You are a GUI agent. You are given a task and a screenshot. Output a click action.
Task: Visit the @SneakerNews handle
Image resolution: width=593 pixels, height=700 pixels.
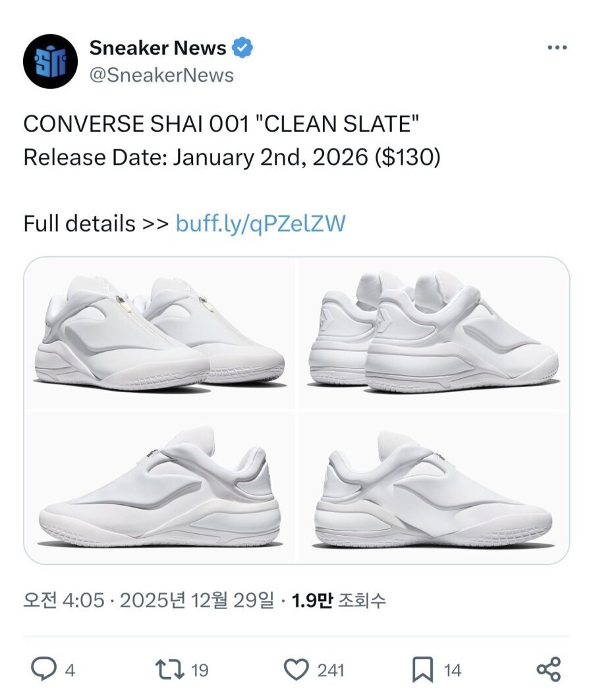[x=161, y=75]
